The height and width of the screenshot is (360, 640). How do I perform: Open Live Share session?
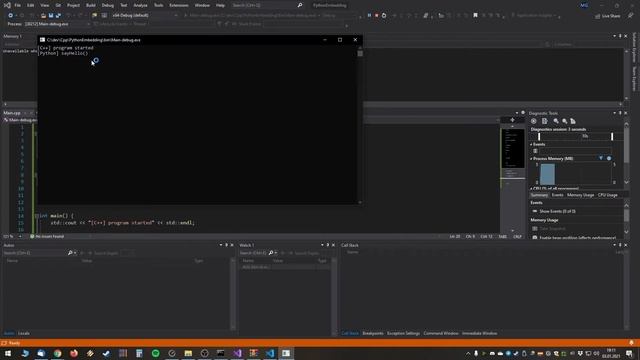[x=607, y=16]
